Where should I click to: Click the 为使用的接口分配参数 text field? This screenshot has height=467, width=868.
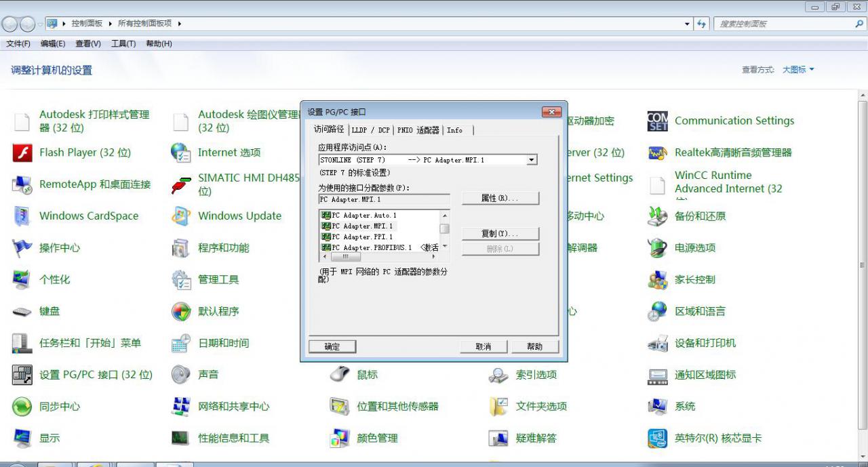[384, 200]
